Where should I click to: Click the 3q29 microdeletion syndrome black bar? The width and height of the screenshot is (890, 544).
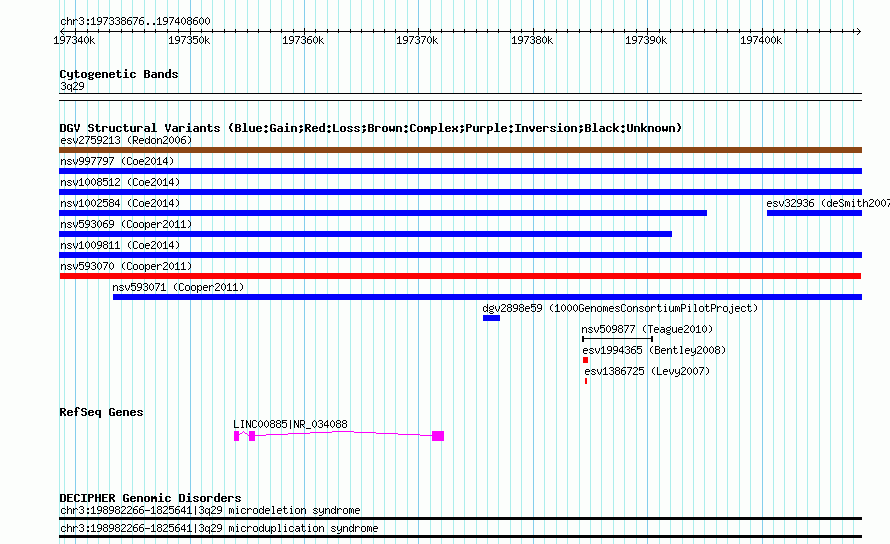(460, 518)
